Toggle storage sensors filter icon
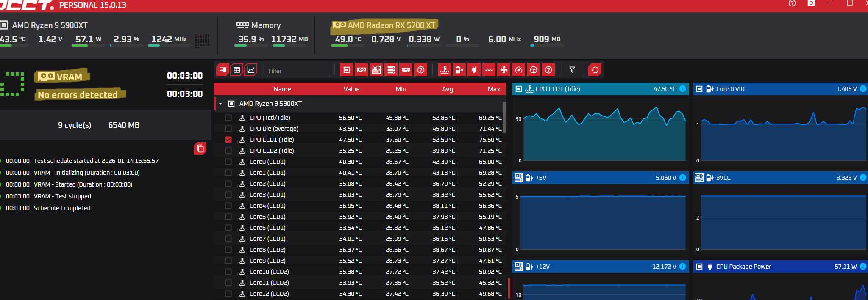Image resolution: width=868 pixels, height=300 pixels. 391,70
